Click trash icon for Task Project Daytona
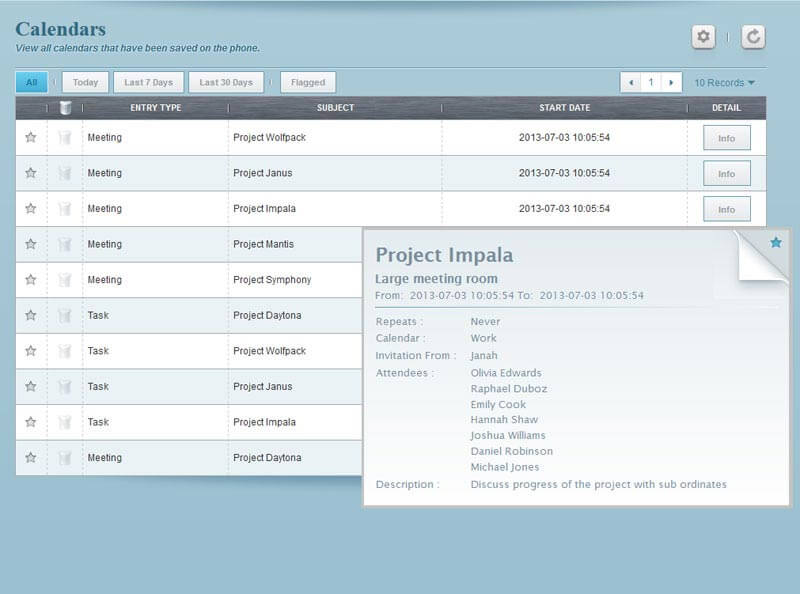Viewport: 800px width, 594px height. point(65,316)
